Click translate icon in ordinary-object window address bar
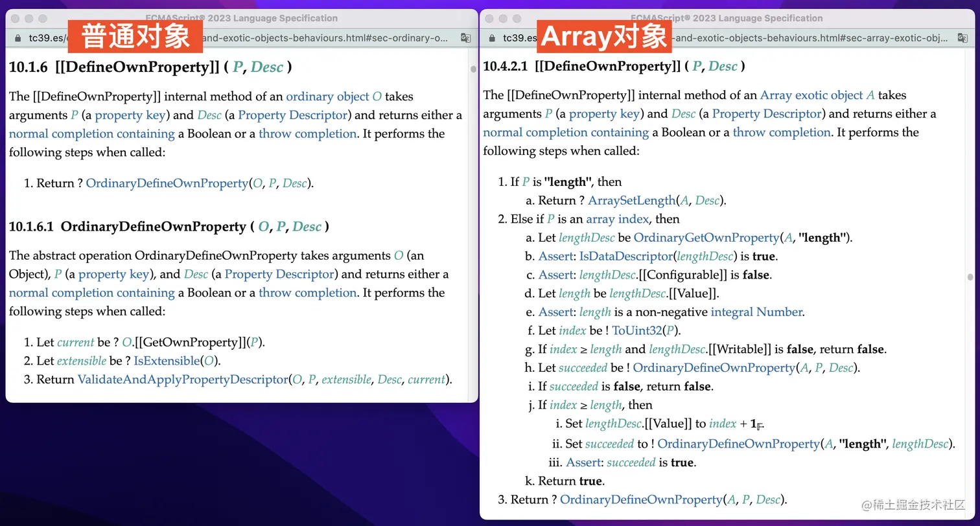The width and height of the screenshot is (980, 526). (465, 39)
